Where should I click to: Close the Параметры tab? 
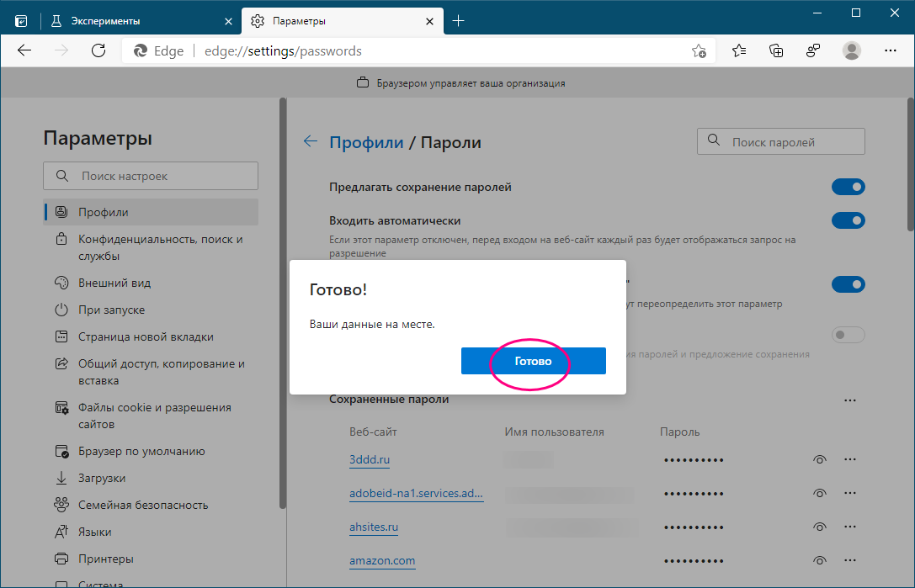(x=429, y=21)
